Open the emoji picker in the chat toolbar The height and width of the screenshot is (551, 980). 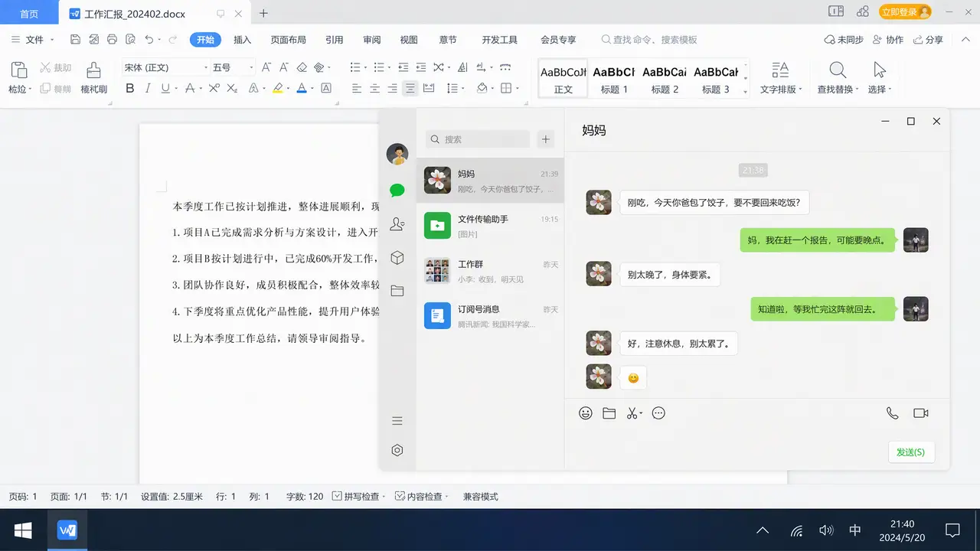pos(586,413)
